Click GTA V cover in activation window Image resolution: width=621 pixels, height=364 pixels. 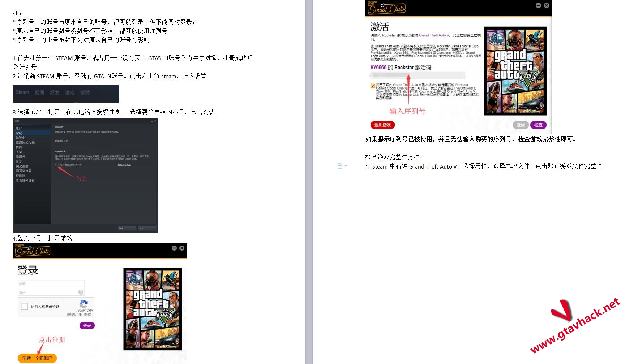click(515, 71)
